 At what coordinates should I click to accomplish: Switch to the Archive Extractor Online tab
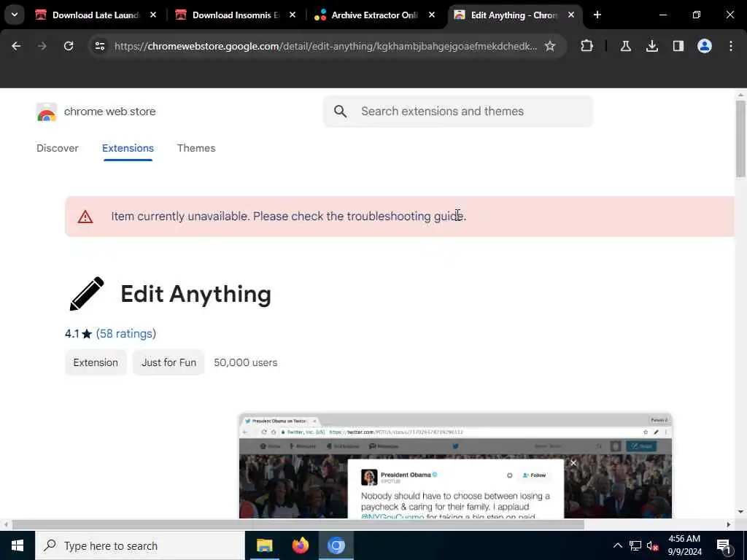pyautogui.click(x=374, y=15)
